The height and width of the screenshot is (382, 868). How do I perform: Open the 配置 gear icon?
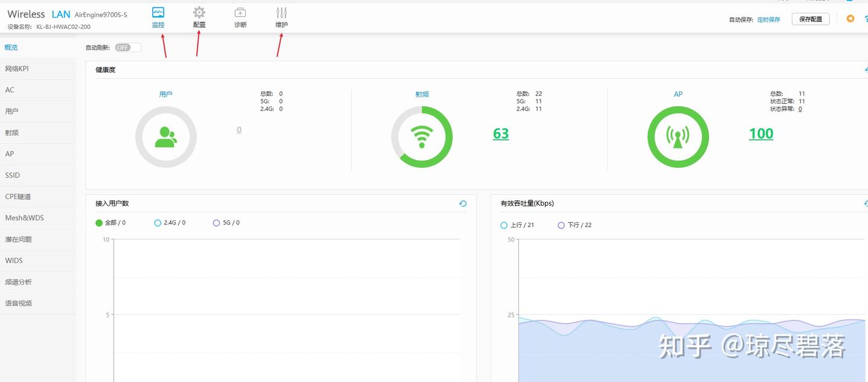tap(199, 13)
